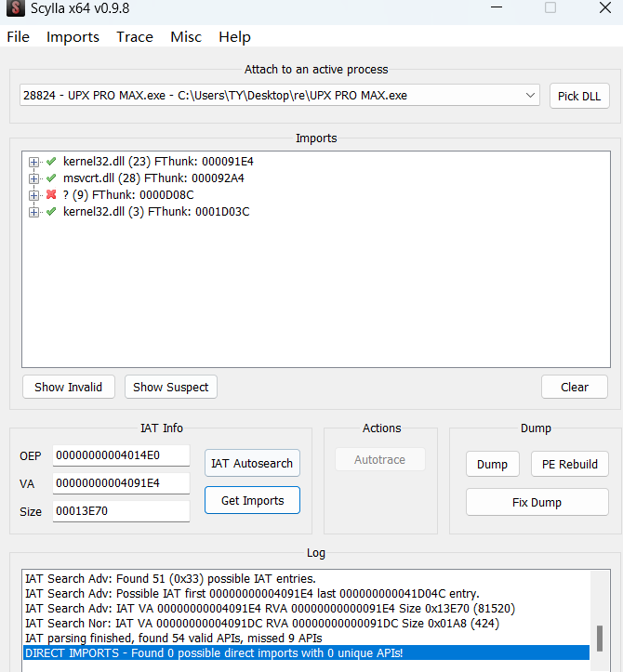The height and width of the screenshot is (672, 623).
Task: Open the File menu
Action: pyautogui.click(x=18, y=37)
